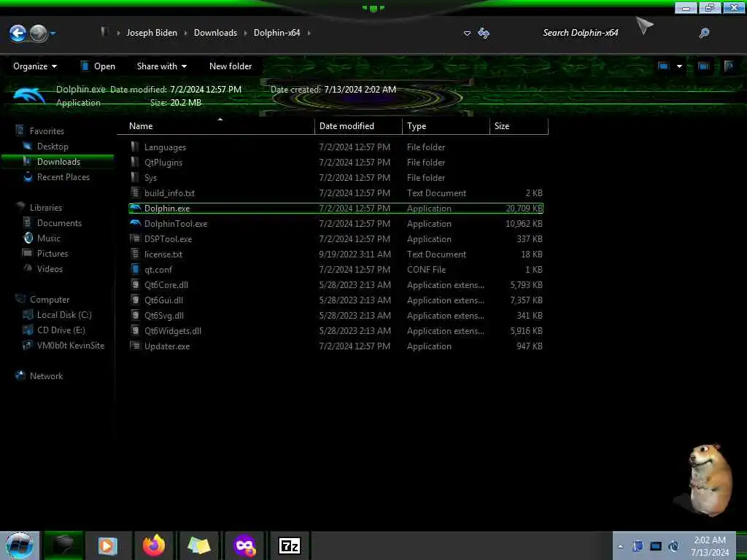Open address bar previous locations dropdown
Screen dimensions: 747x560
pyautogui.click(x=467, y=33)
